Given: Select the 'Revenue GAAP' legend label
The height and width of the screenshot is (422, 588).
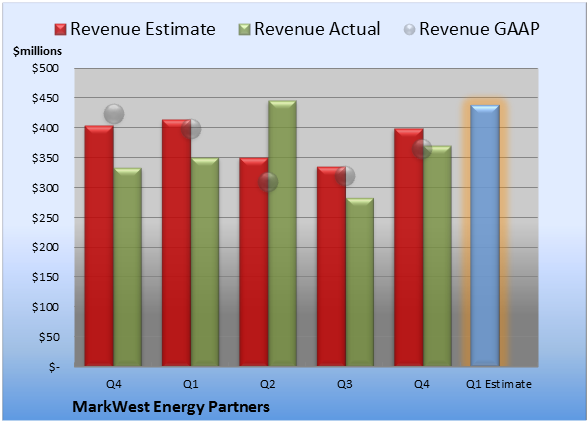Looking at the screenshot, I should (x=480, y=29).
